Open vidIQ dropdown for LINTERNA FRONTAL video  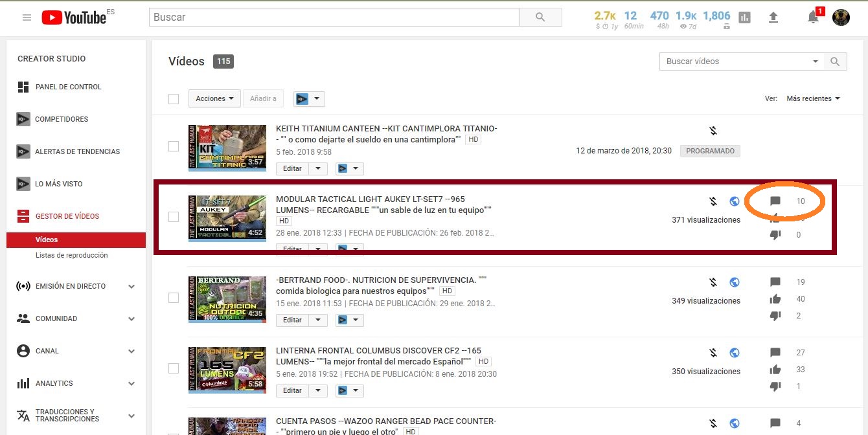[348, 390]
